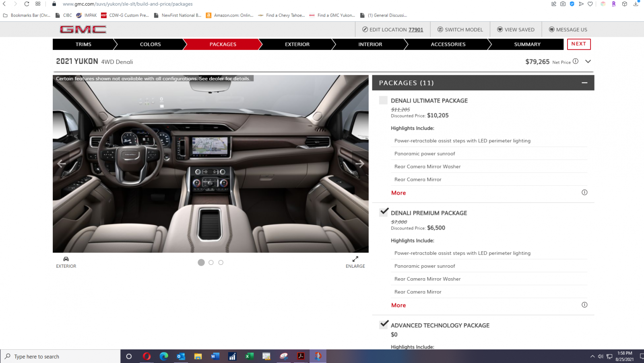Open Outlook from the taskbar
Image resolution: width=644 pixels, height=363 pixels.
point(181,356)
